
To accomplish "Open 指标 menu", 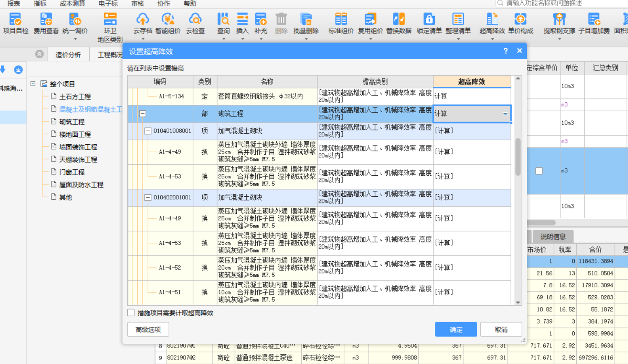I will 40,3.
